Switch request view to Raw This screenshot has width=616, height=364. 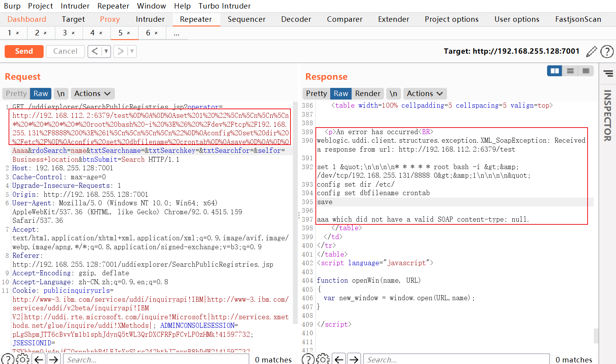point(40,94)
